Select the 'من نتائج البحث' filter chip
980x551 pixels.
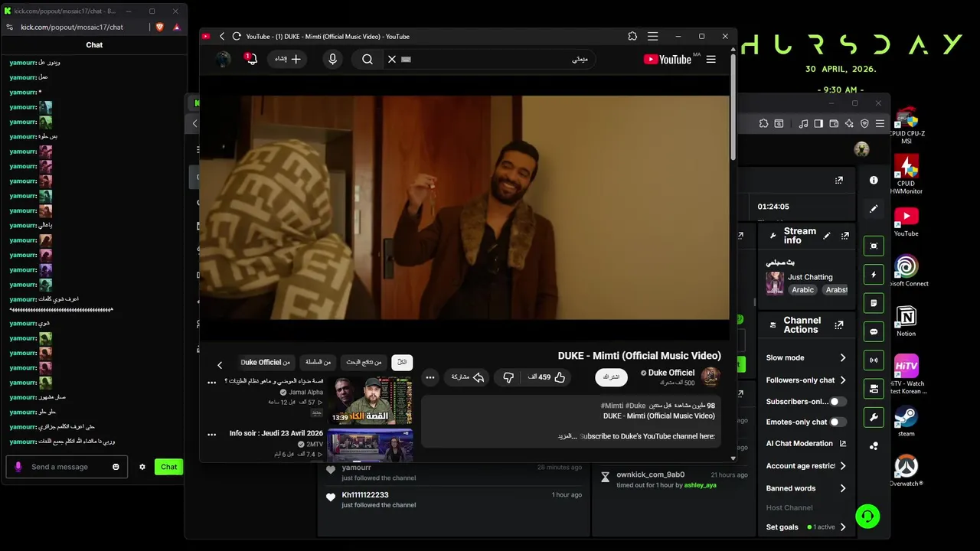click(364, 362)
